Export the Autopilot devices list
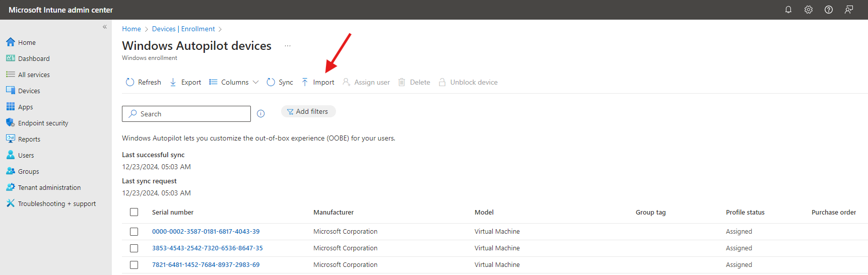The width and height of the screenshot is (868, 275). tap(185, 82)
